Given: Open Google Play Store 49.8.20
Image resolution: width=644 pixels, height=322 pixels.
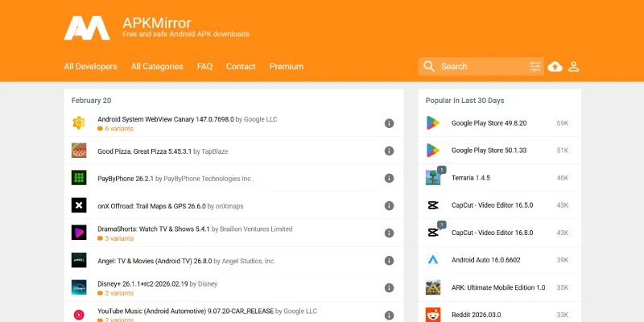Looking at the screenshot, I should coord(489,123).
